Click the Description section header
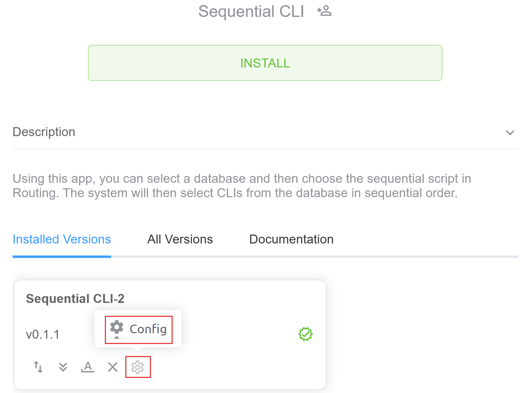The width and height of the screenshot is (532, 393). click(x=44, y=132)
